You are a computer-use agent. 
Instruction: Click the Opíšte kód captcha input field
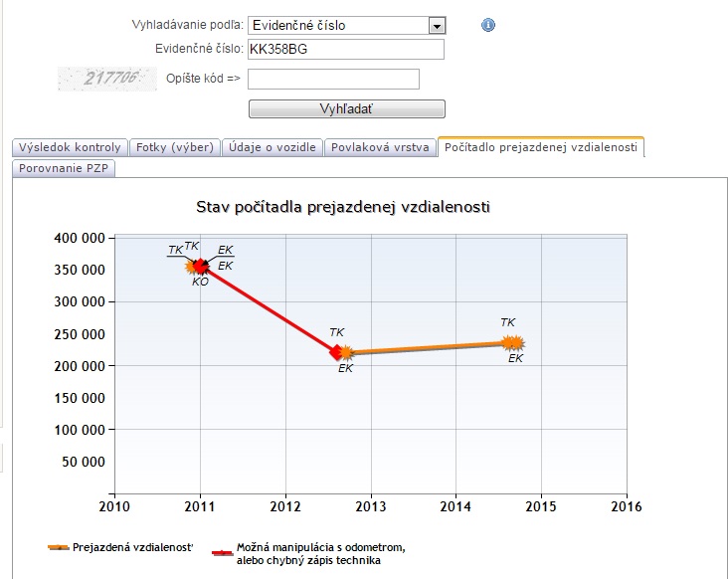333,79
